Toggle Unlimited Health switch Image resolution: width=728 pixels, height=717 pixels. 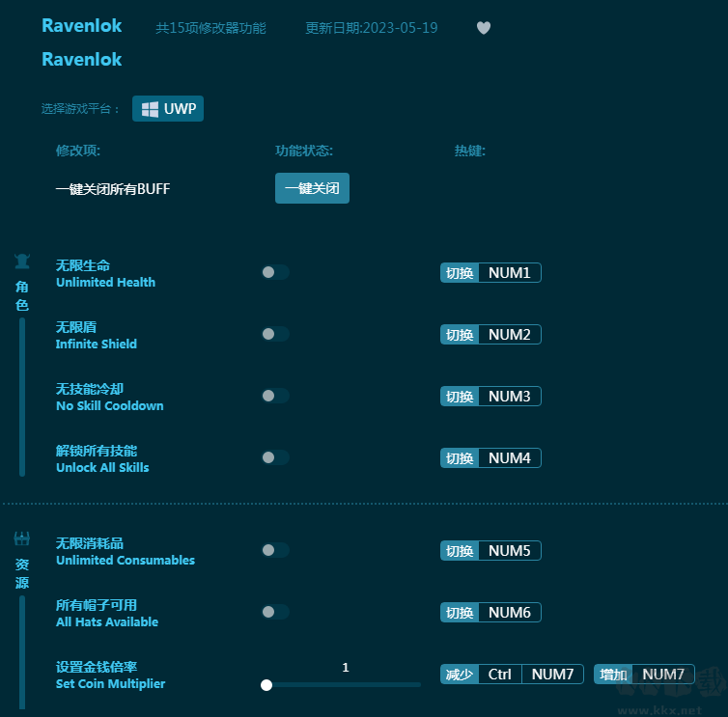coord(275,272)
